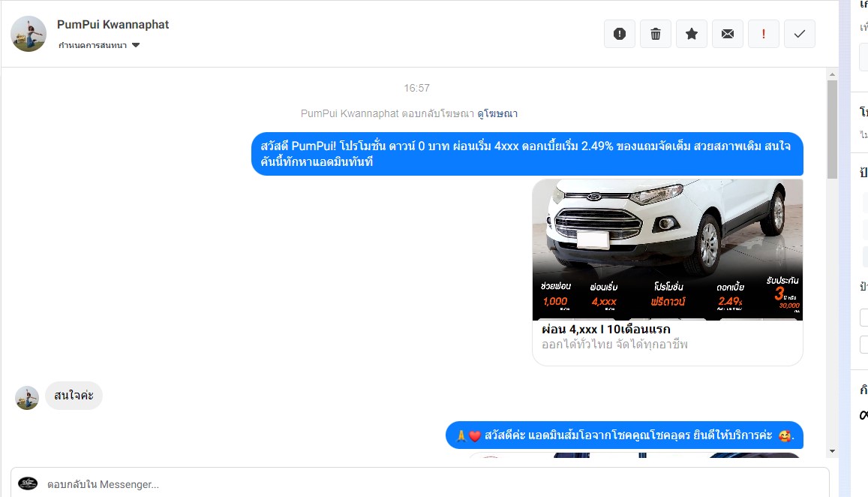868x497 pixels.
Task: Click the customer message bubble สนใจค่ะ
Action: tap(74, 396)
